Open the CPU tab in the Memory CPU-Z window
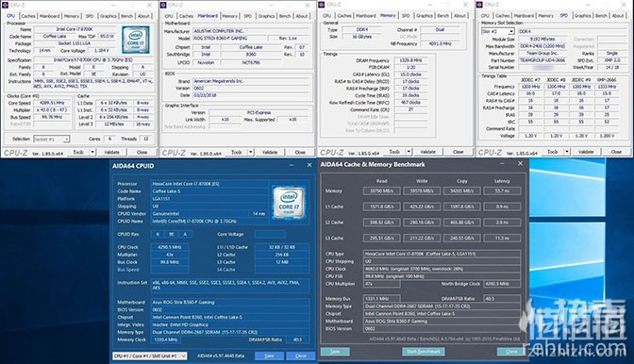 pyautogui.click(x=326, y=16)
